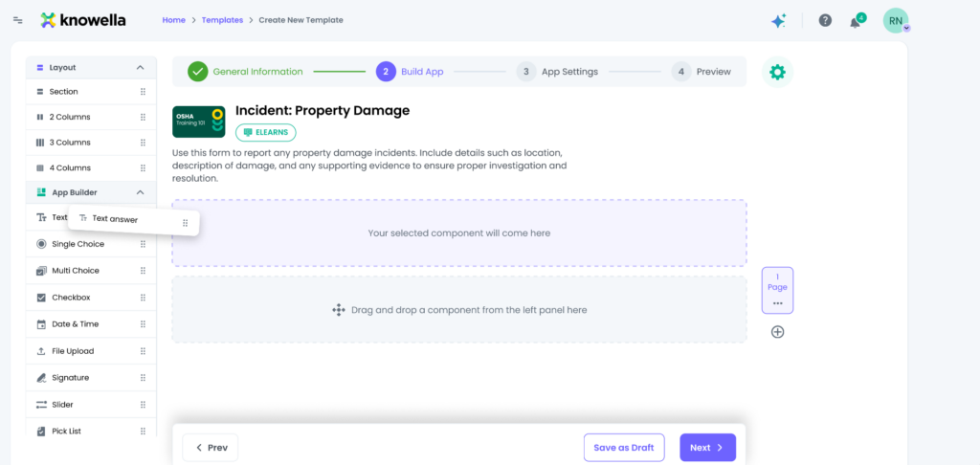
Task: Go to the App Settings step
Action: (x=558, y=72)
